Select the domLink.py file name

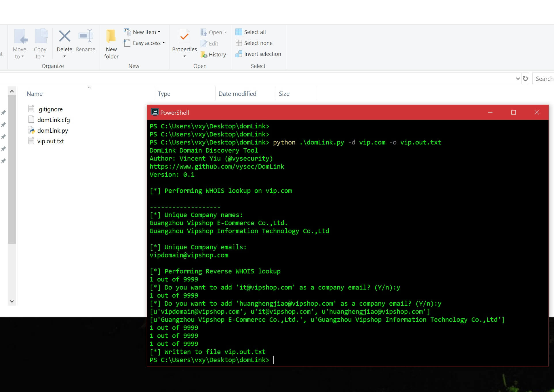click(53, 130)
